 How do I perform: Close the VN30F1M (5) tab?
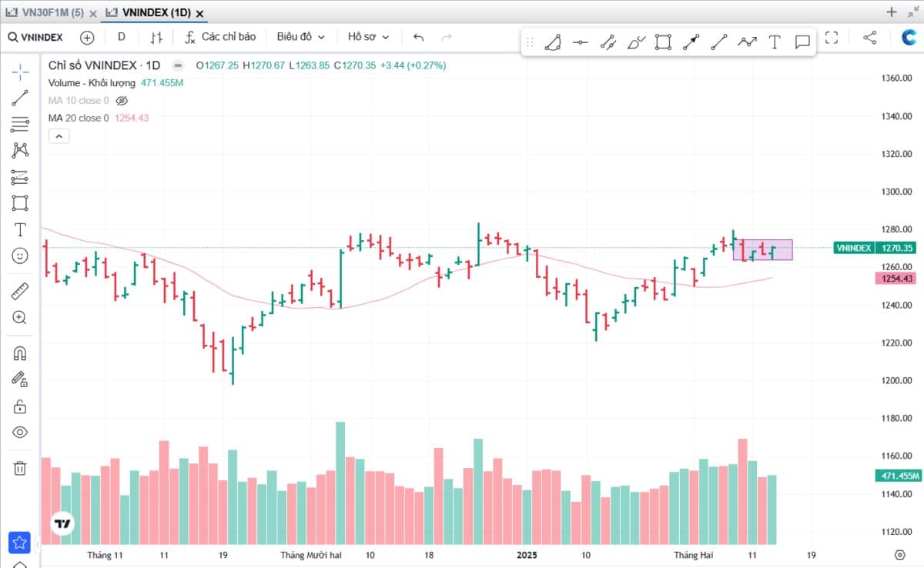[x=93, y=13]
